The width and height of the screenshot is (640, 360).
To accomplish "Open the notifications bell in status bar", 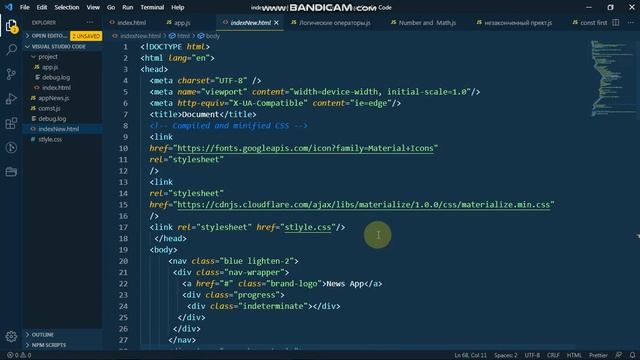I will [632, 355].
